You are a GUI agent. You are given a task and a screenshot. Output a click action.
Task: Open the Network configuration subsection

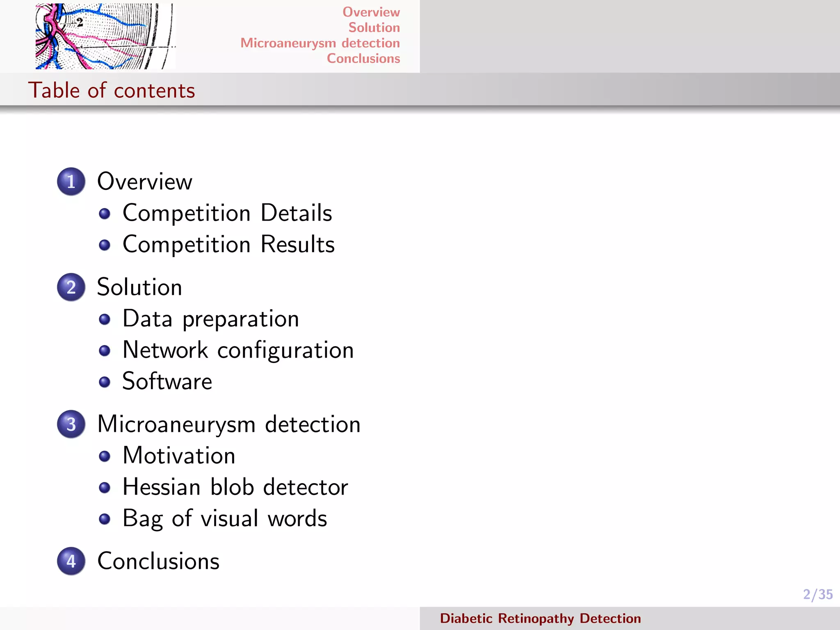[x=238, y=350]
